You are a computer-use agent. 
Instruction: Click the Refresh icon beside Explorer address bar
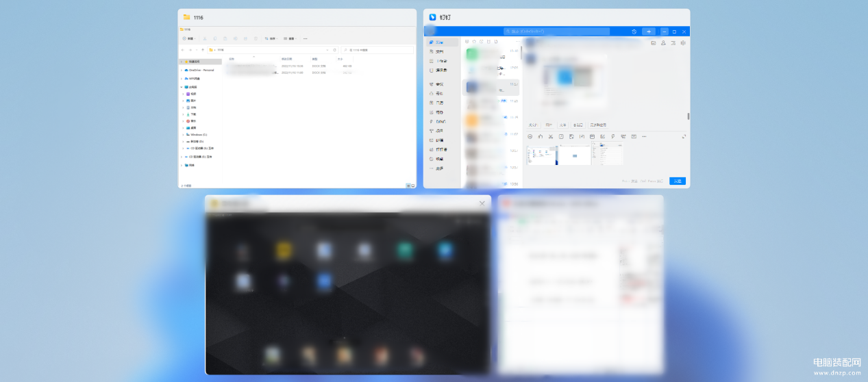click(334, 50)
